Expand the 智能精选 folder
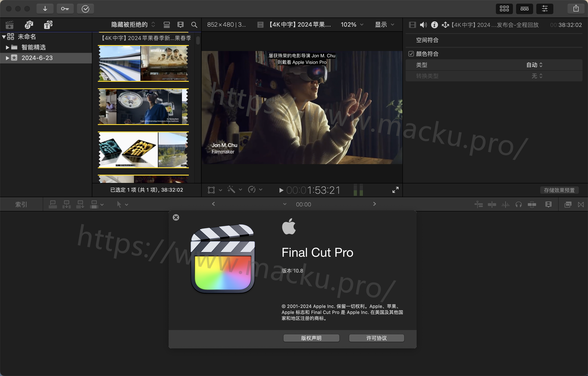Screen dimensions: 588x376 [x=7, y=47]
